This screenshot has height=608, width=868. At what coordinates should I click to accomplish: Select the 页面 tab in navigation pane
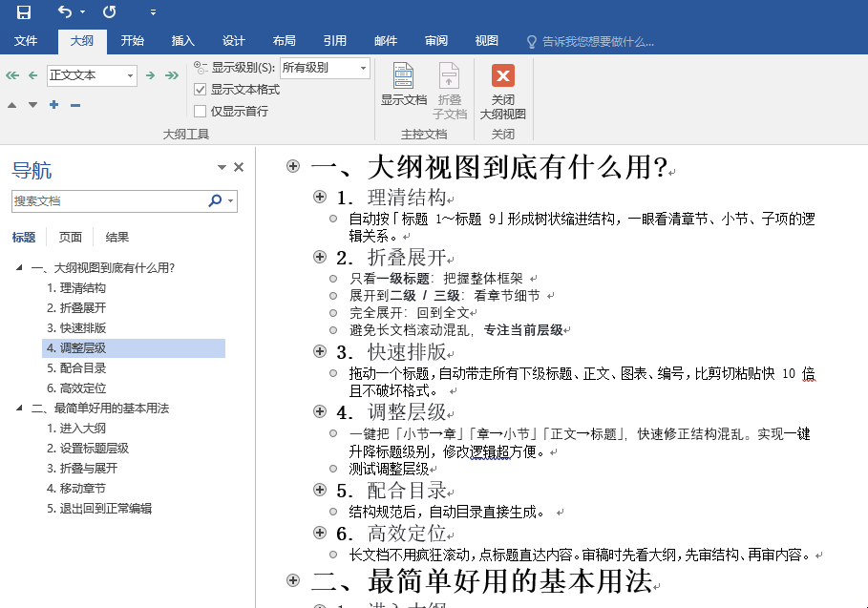(69, 236)
